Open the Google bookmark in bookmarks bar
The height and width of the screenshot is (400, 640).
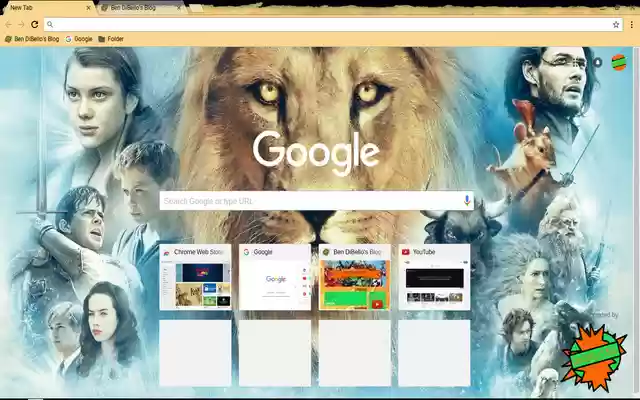(x=78, y=39)
